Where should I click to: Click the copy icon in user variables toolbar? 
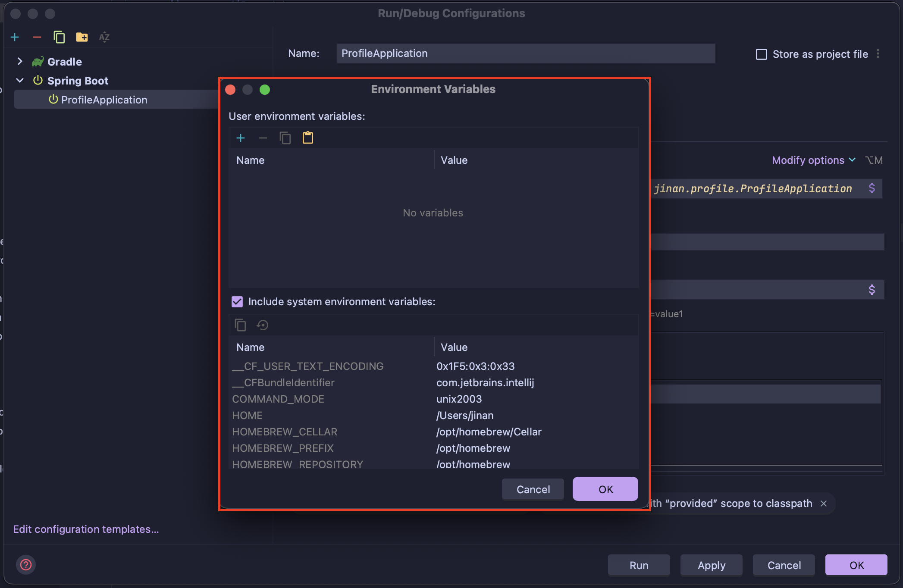pos(285,138)
